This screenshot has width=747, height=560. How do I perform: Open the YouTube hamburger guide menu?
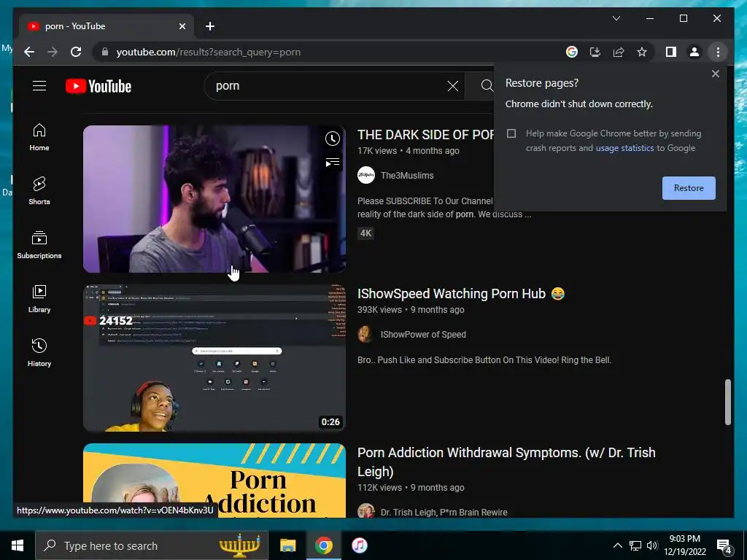(39, 86)
